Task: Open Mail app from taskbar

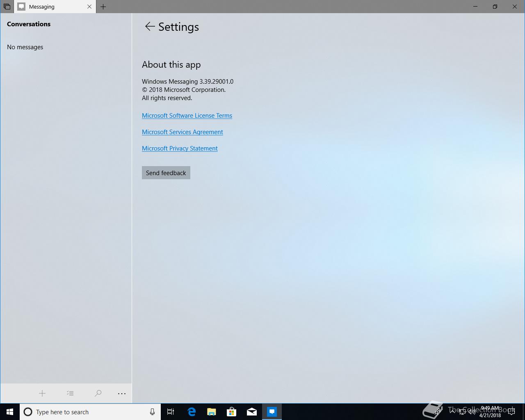Action: pyautogui.click(x=252, y=412)
